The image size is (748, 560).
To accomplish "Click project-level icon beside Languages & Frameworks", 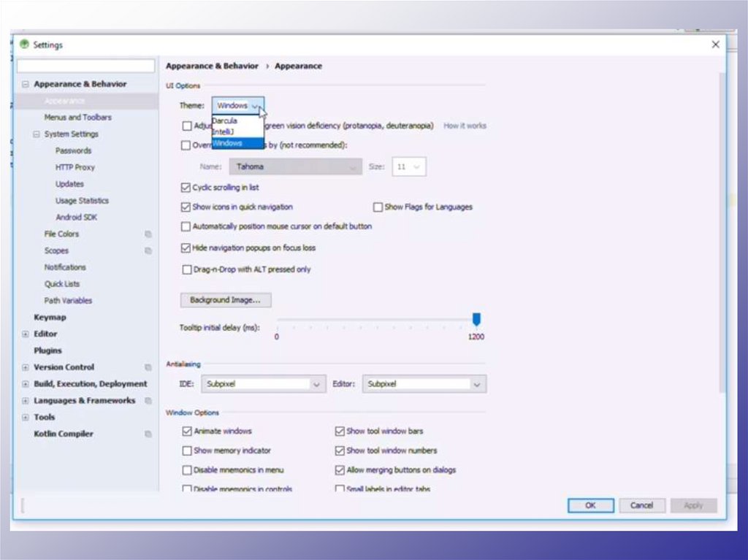I will [148, 401].
